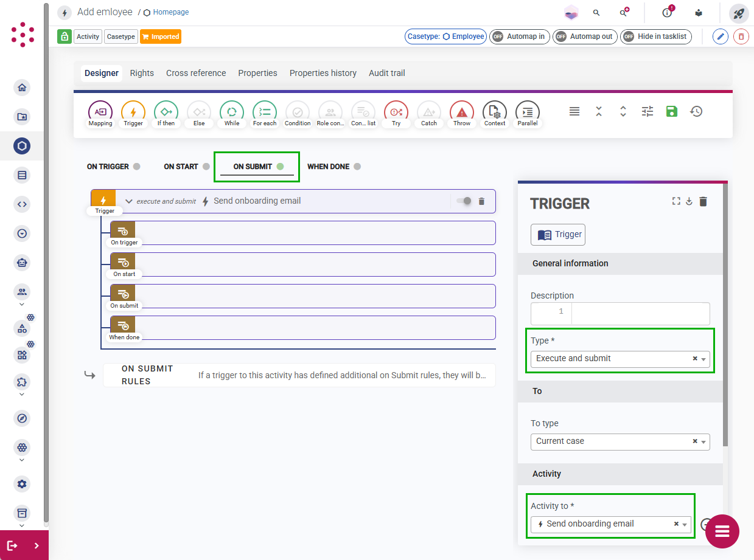Add a Throw rule
Viewport: 754px width, 560px height.
pos(462,113)
